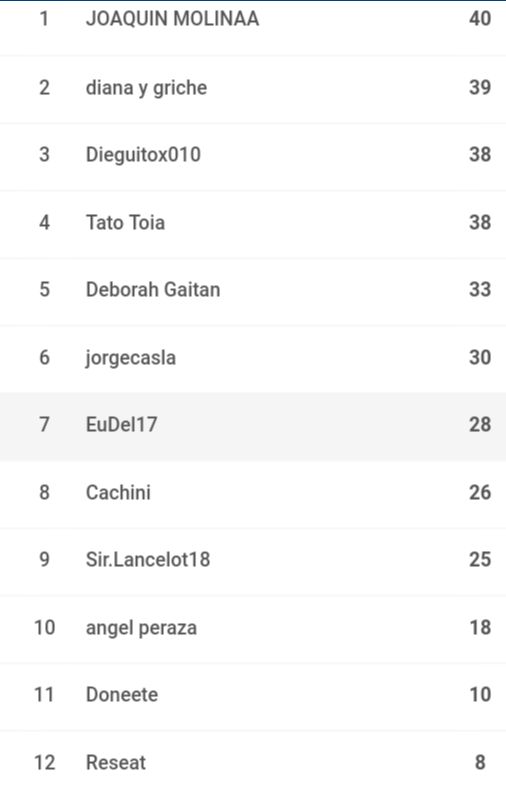Select highlighted EuDel17 row
The image size is (506, 790).
coord(253,426)
